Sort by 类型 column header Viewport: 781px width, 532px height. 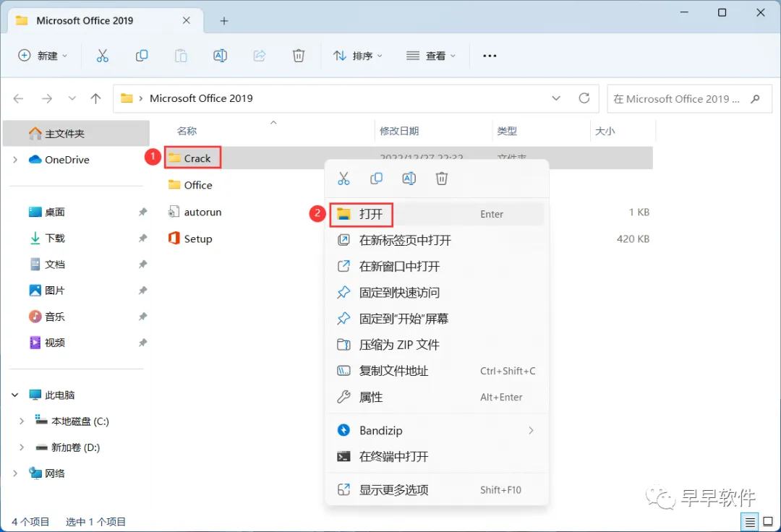506,131
